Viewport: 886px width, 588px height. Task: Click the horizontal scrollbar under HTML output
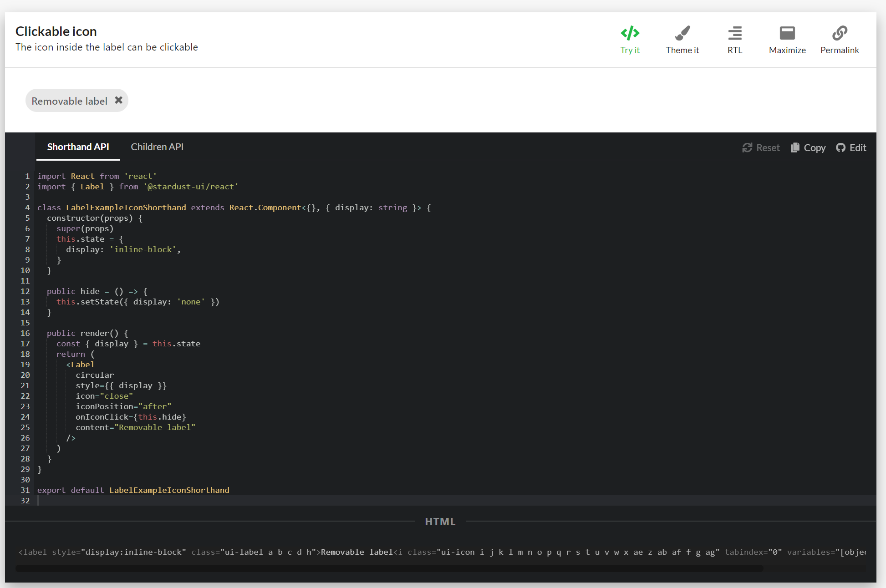click(x=389, y=568)
